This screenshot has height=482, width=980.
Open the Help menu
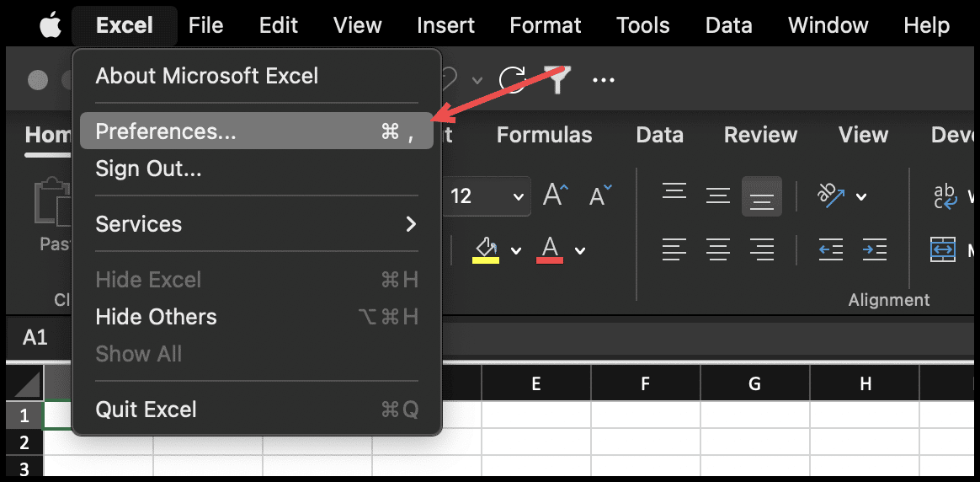[926, 25]
